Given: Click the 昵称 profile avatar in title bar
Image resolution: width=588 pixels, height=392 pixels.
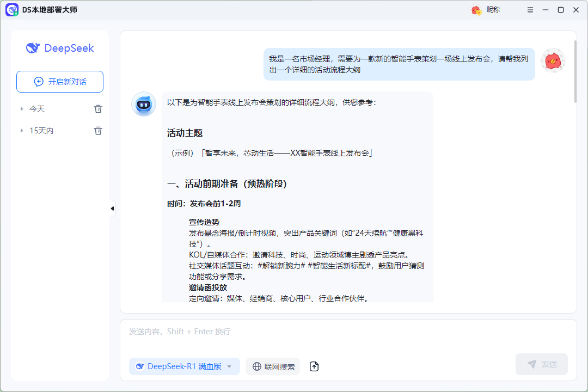Looking at the screenshot, I should (x=475, y=9).
